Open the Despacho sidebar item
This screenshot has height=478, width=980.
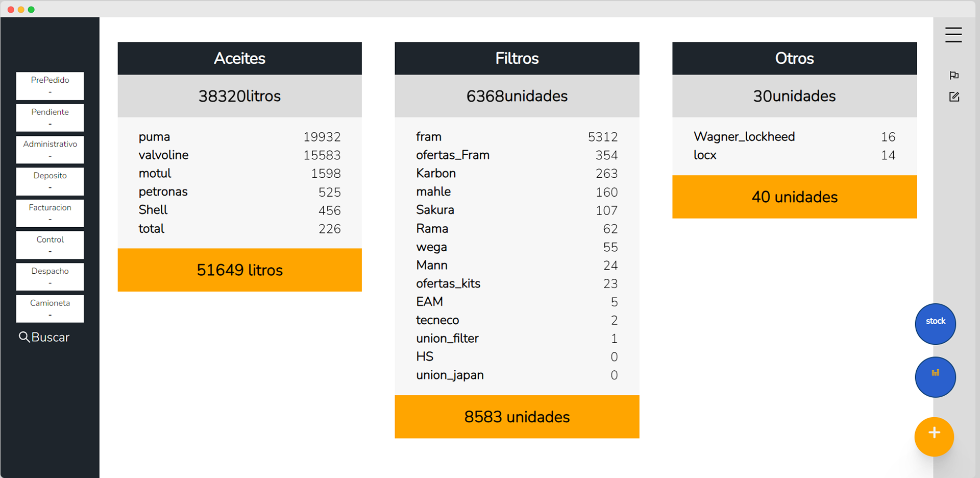50,277
